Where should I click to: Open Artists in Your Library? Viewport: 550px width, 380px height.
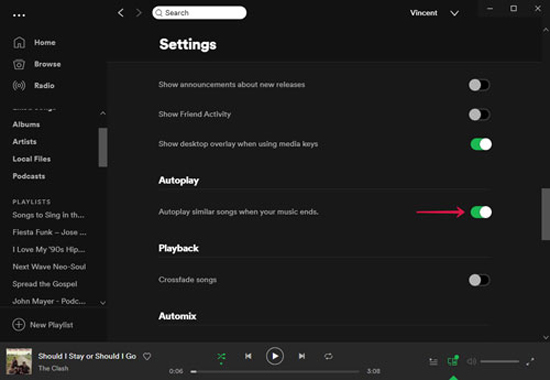pos(25,142)
